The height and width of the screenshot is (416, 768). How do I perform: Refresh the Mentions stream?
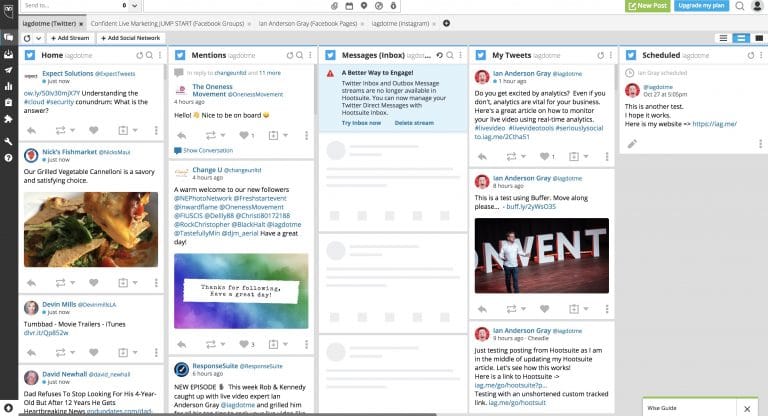pos(290,55)
